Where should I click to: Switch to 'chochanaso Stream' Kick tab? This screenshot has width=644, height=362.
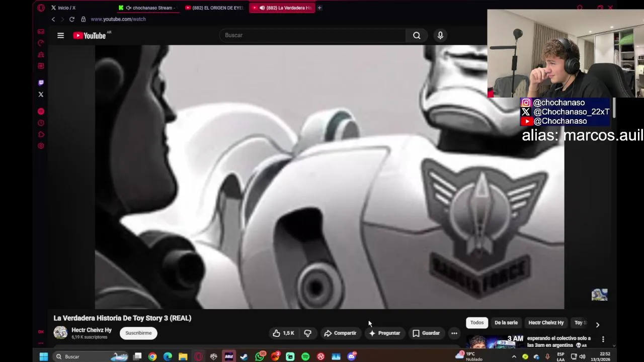pyautogui.click(x=148, y=8)
